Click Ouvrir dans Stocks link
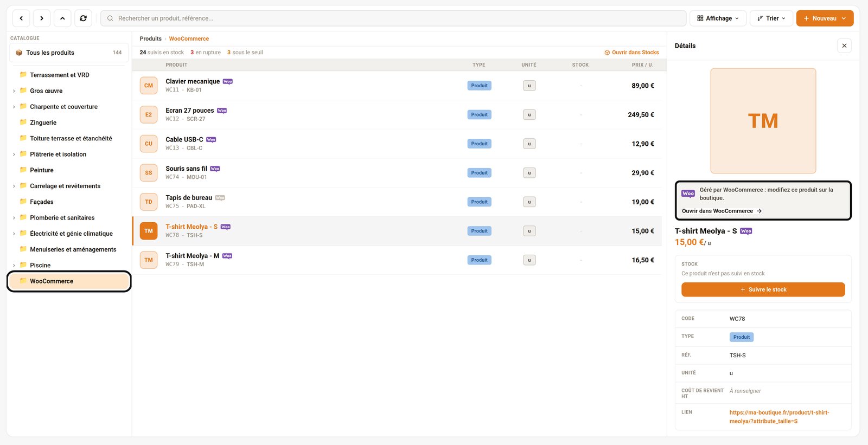Image resolution: width=868 pixels, height=445 pixels. click(x=631, y=53)
